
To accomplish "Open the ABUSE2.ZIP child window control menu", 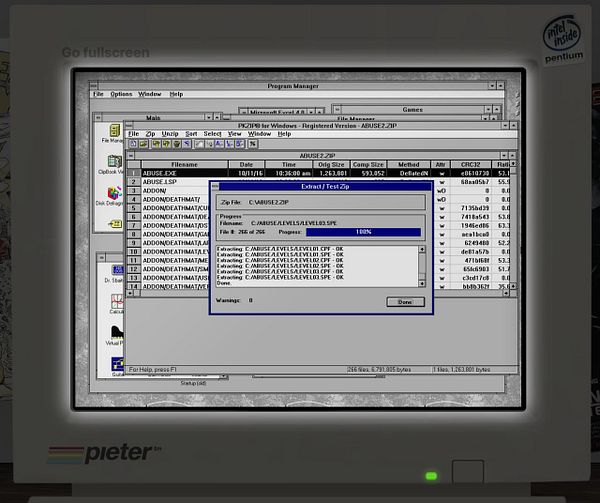I will [x=131, y=156].
